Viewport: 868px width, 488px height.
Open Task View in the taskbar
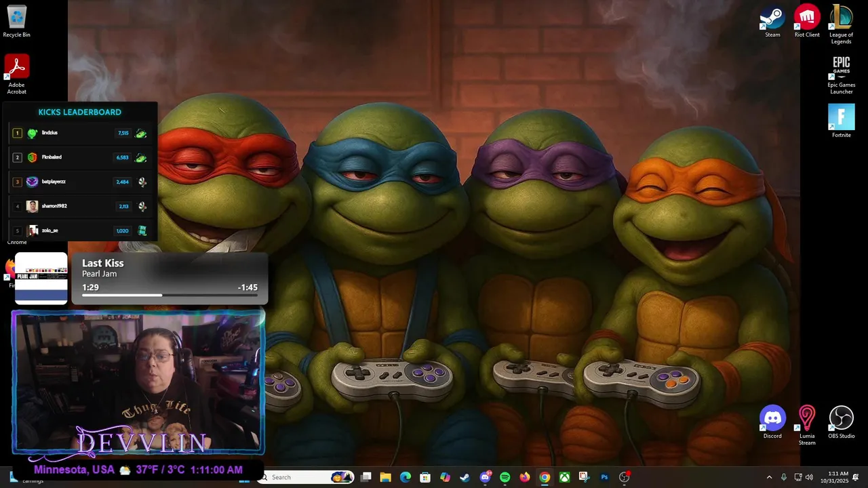[366, 477]
